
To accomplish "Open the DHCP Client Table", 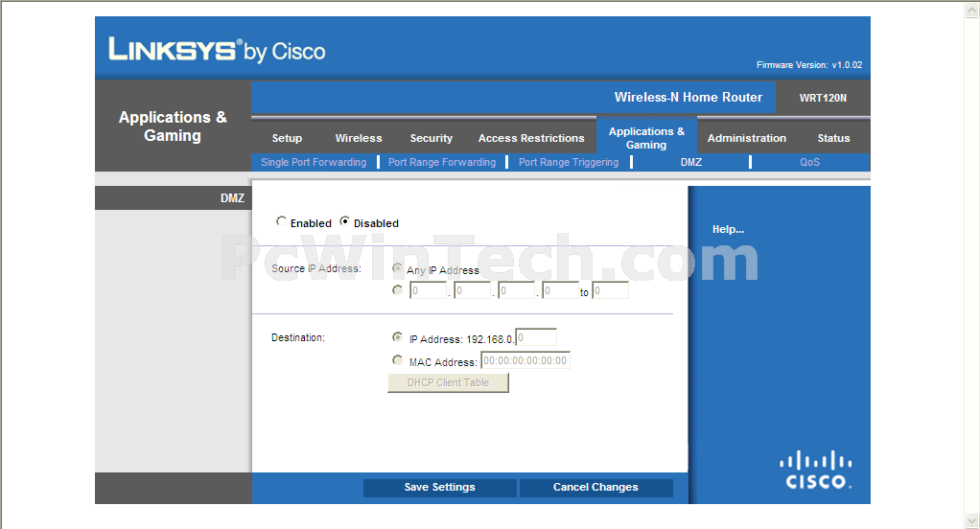I will [x=448, y=382].
